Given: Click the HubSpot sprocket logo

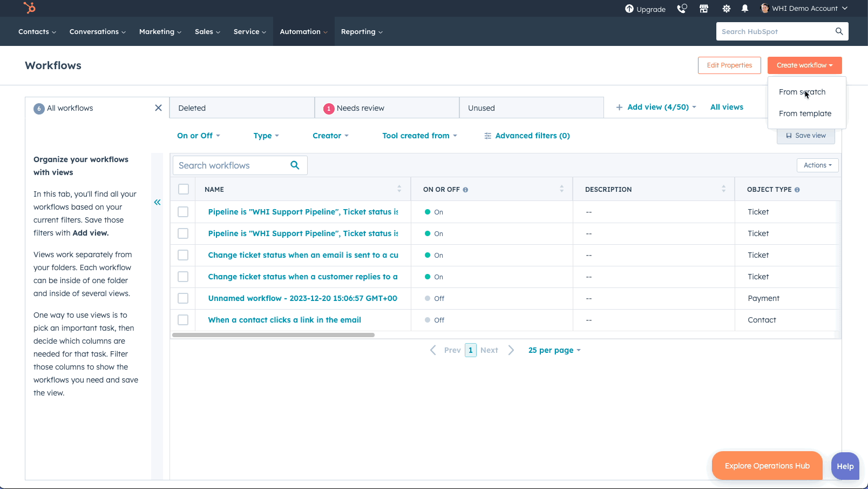Looking at the screenshot, I should 30,8.
